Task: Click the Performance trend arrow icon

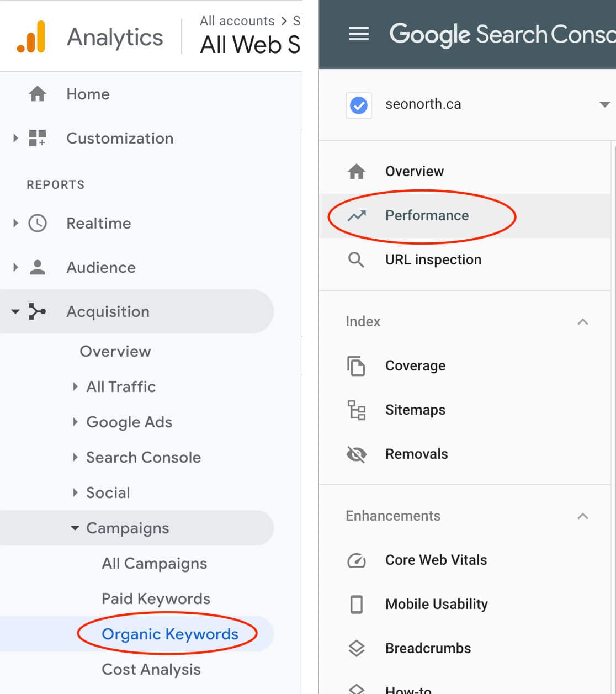Action: [x=357, y=215]
